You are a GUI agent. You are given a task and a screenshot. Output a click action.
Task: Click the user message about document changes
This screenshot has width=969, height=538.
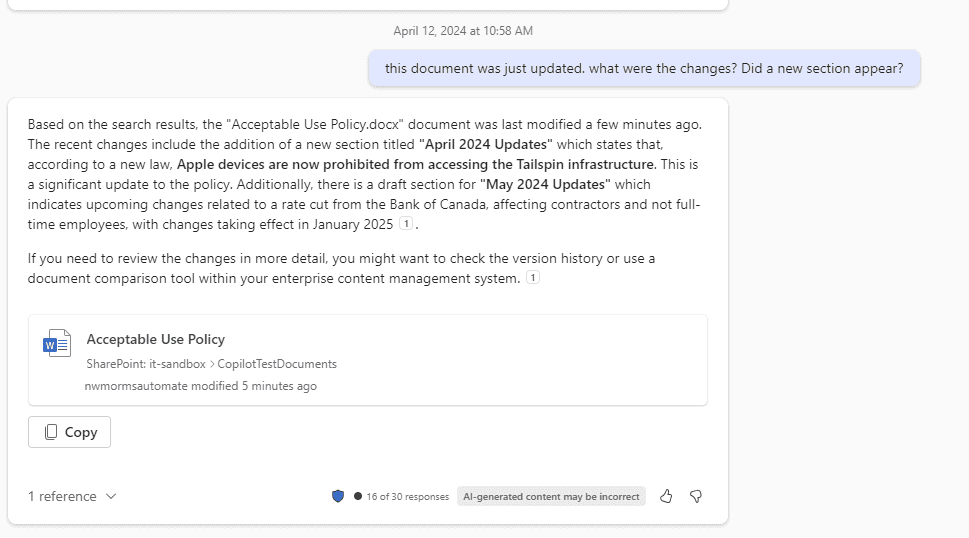(x=644, y=69)
